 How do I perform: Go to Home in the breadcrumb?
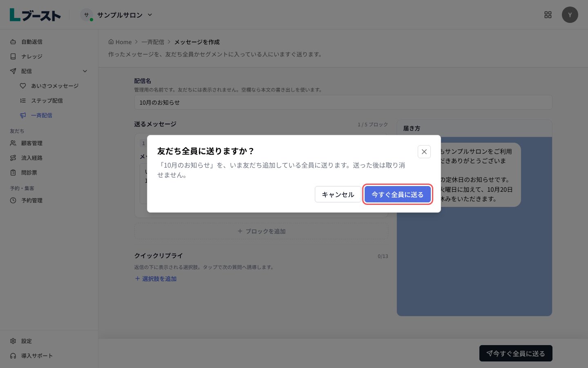click(120, 42)
